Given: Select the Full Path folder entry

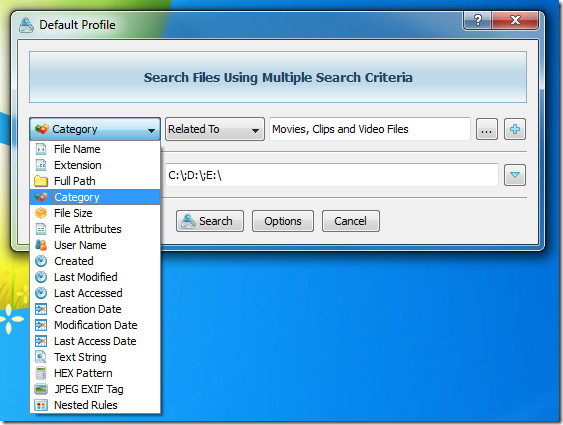Looking at the screenshot, I should pyautogui.click(x=95, y=181).
